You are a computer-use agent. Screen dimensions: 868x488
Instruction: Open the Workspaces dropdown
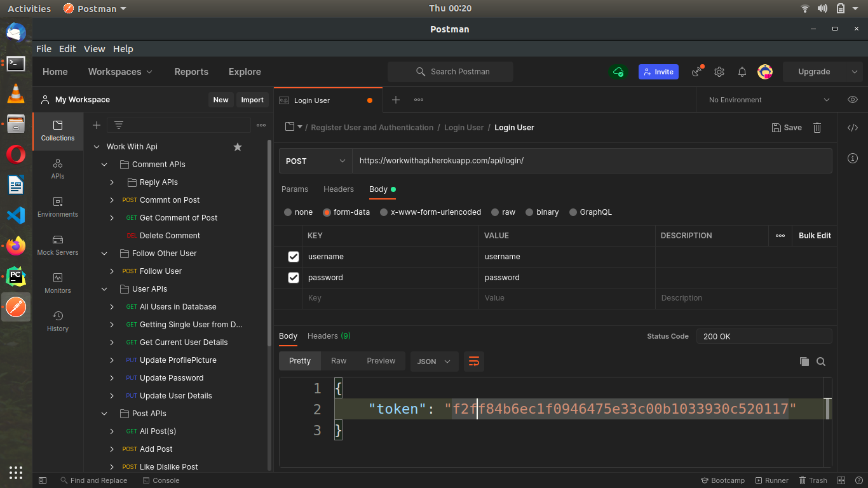click(x=120, y=72)
